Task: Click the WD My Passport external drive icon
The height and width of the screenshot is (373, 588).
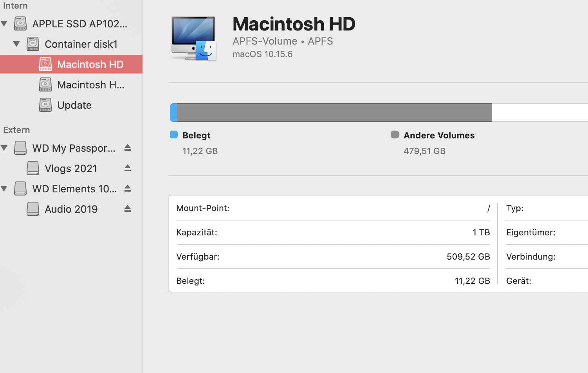Action: click(x=20, y=148)
